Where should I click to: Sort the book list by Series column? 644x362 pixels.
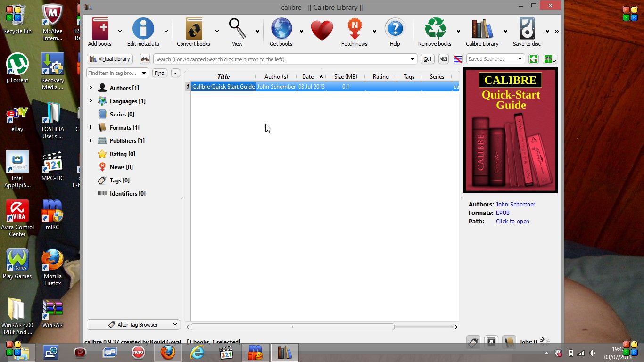(437, 76)
